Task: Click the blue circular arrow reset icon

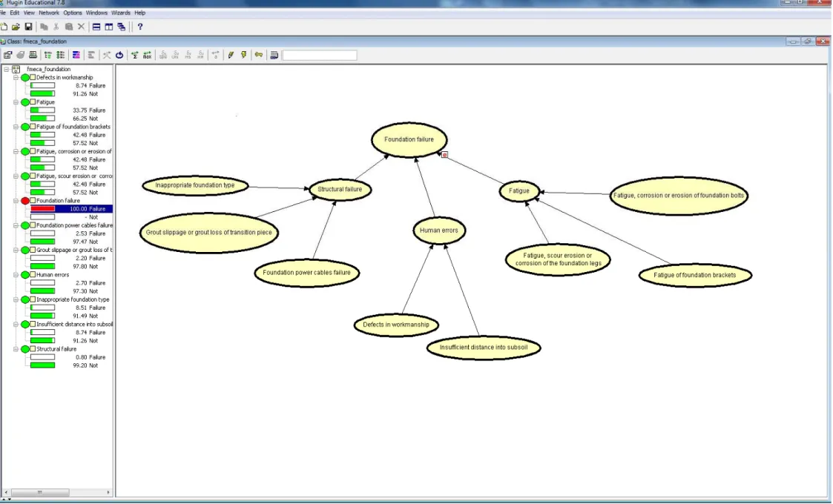Action: [x=119, y=55]
